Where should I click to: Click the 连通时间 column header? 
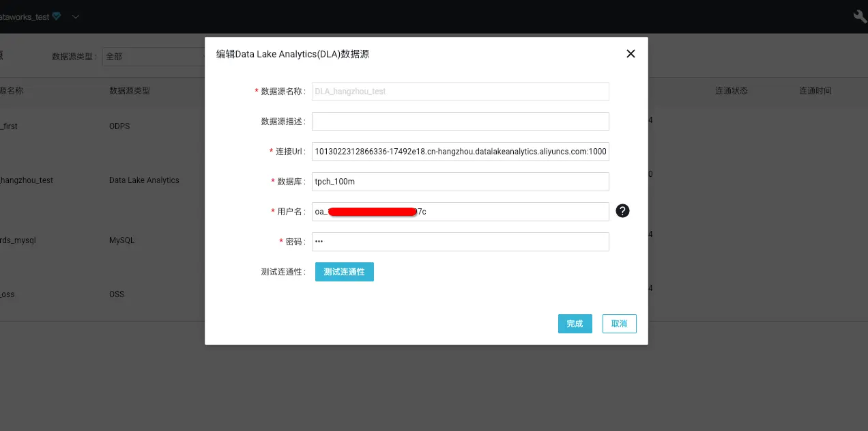[x=815, y=90]
